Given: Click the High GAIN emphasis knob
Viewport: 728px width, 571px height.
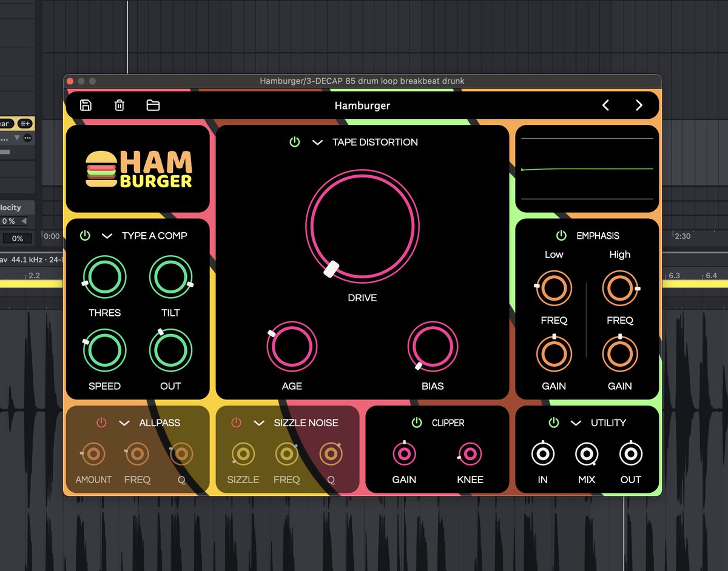Looking at the screenshot, I should point(620,354).
